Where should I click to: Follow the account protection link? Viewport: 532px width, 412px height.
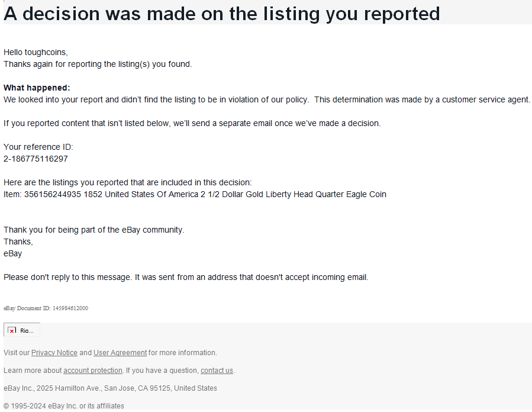93,371
